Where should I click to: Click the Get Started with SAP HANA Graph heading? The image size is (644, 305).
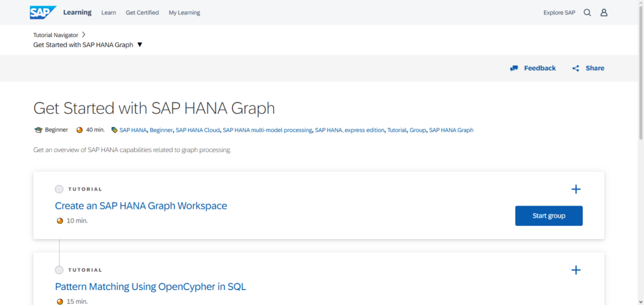(x=154, y=108)
